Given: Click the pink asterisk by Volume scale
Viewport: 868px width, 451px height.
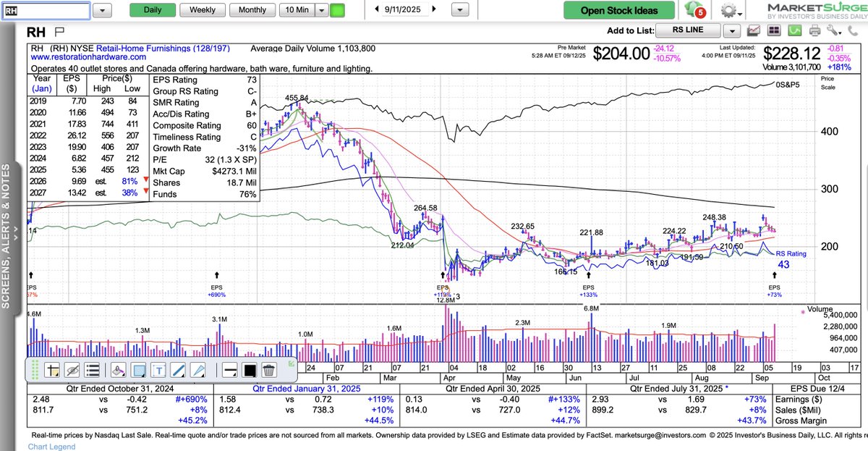Looking at the screenshot, I should pyautogui.click(x=801, y=311).
